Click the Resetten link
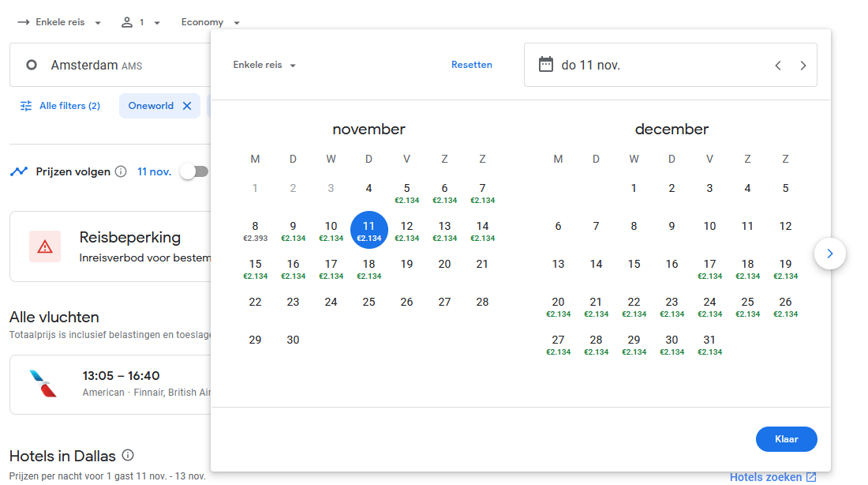This screenshot has height=485, width=868. pyautogui.click(x=472, y=65)
